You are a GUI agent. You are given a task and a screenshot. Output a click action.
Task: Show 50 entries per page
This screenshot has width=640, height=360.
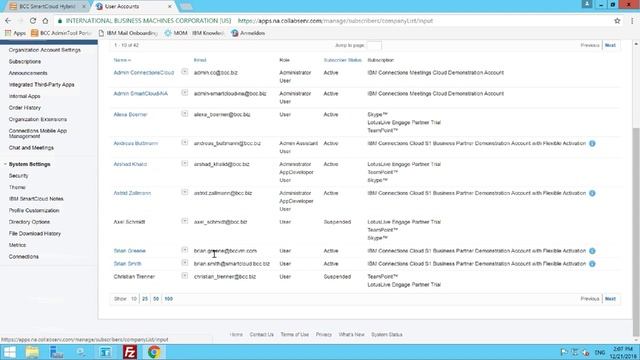click(x=156, y=299)
